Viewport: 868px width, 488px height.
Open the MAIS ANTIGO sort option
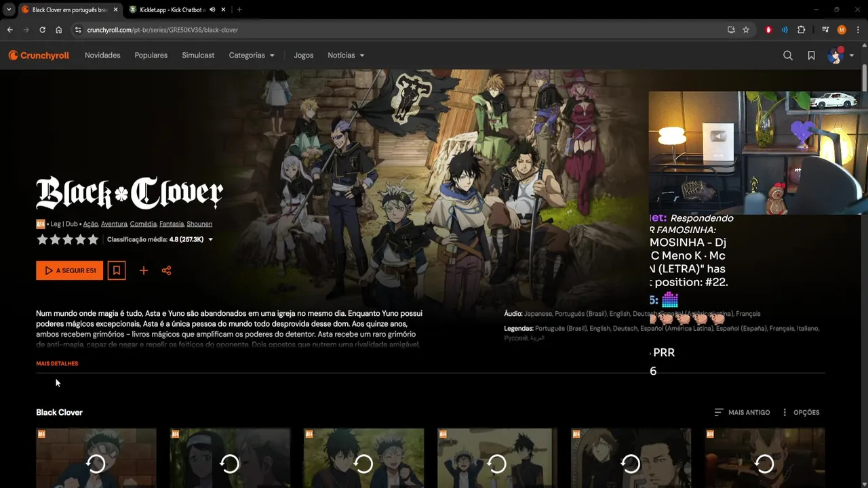tap(742, 412)
